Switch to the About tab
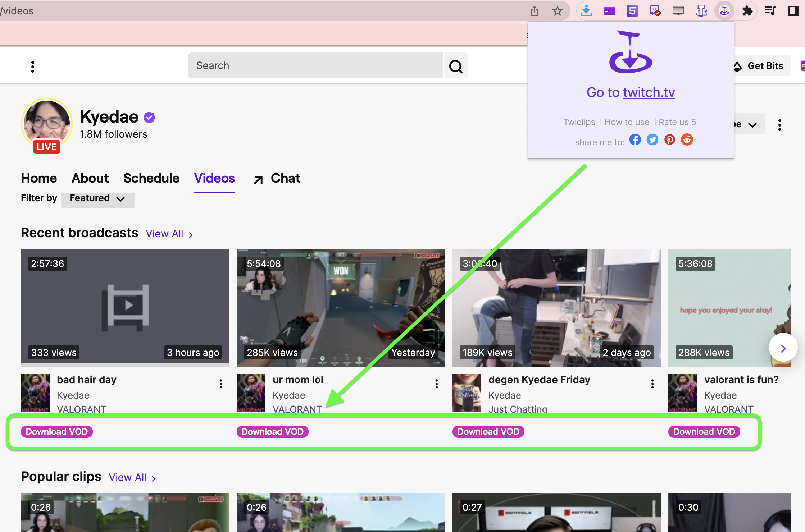Screen dimensions: 805x532 [90, 178]
